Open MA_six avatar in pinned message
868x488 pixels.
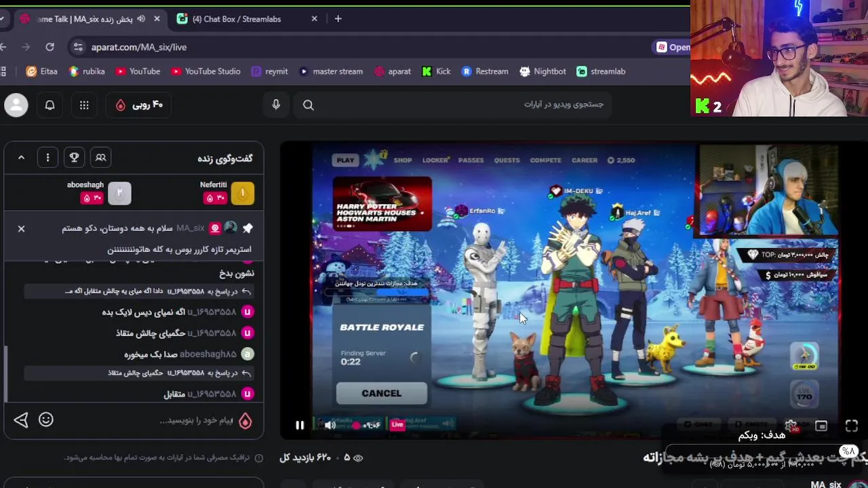click(231, 228)
